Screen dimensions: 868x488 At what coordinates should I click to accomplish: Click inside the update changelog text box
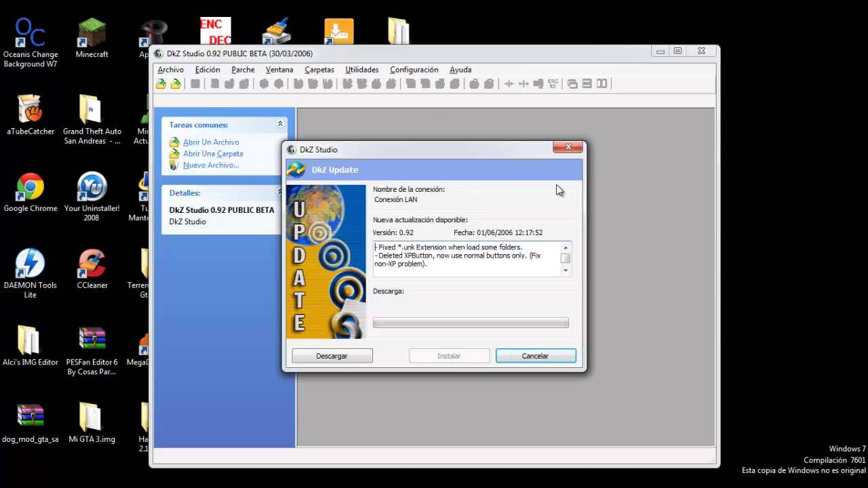tap(467, 259)
